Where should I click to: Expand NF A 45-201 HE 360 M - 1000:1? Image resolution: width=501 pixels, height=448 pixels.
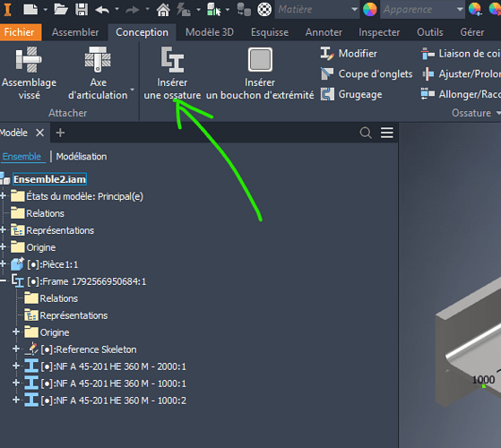(16, 383)
